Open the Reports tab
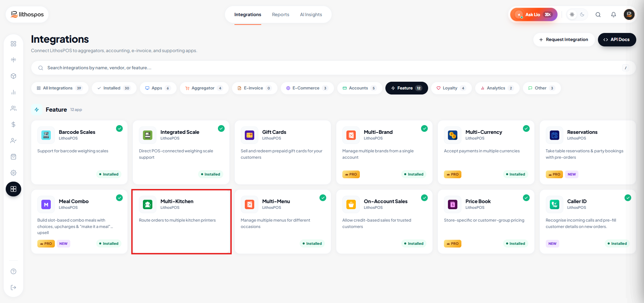Screen dimensions: 644x303 click(280, 14)
